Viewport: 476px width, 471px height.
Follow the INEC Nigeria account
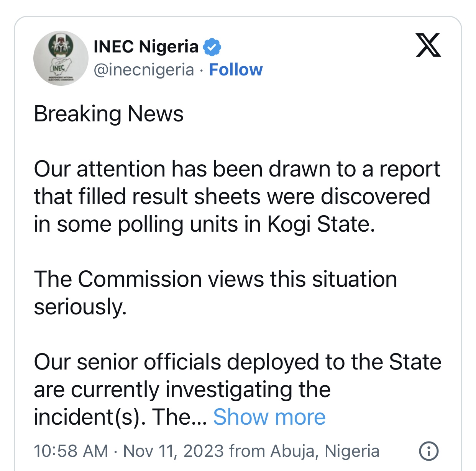coord(236,70)
